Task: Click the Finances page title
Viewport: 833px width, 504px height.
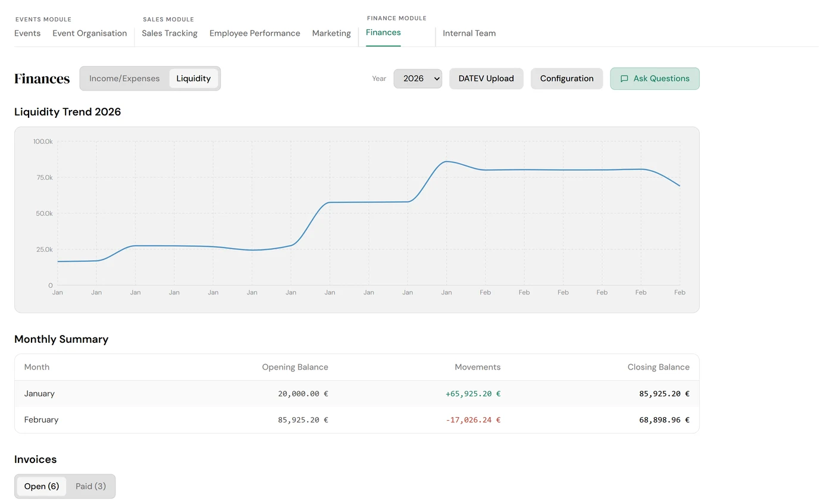Action: pos(42,79)
